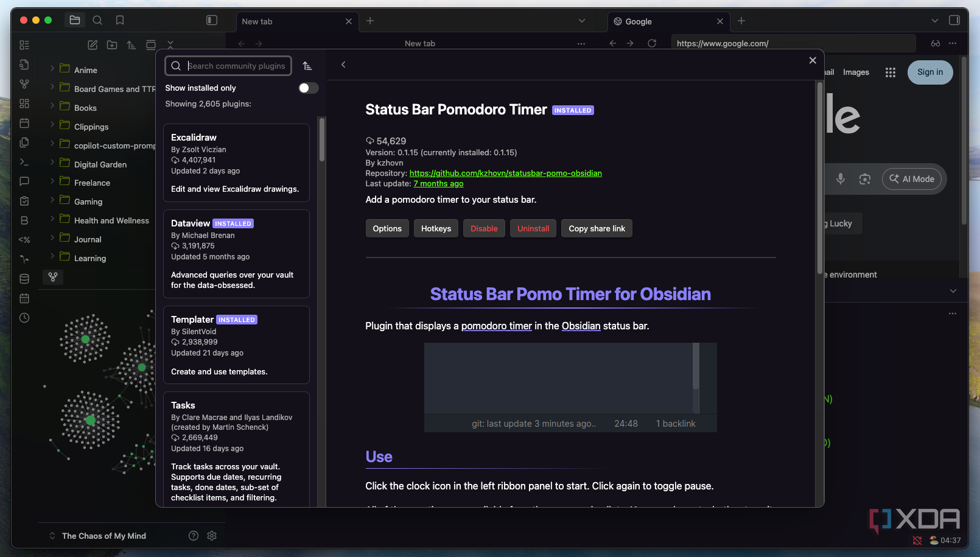Click the Hotkeys button

pos(436,228)
